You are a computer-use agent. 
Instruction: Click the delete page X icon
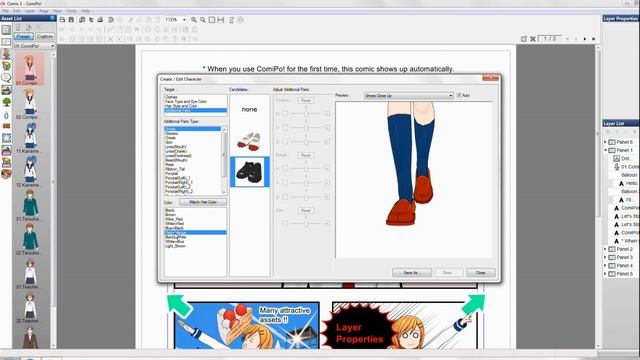click(533, 39)
